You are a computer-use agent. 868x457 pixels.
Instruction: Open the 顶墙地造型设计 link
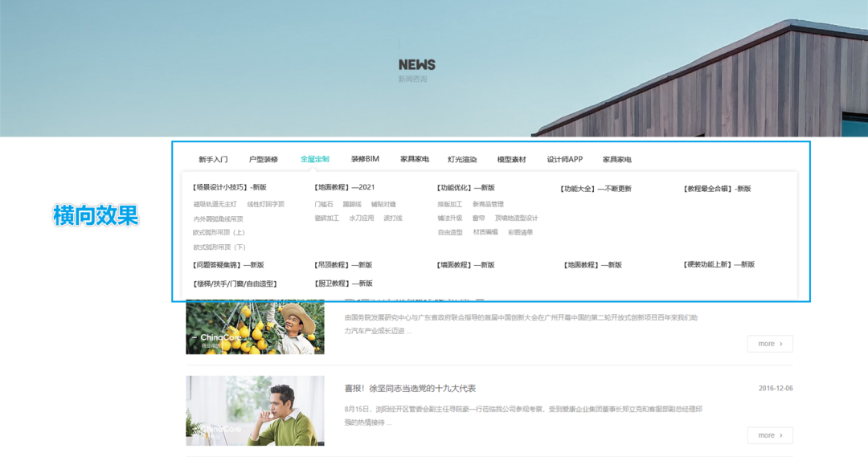[516, 218]
